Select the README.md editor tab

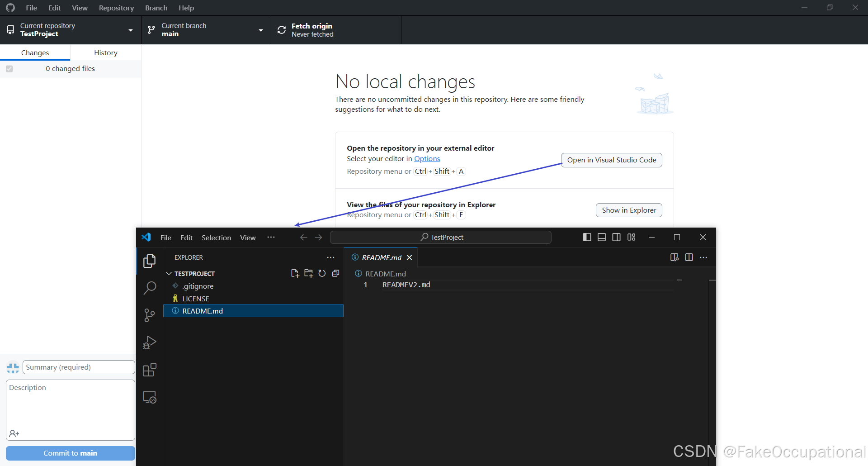pyautogui.click(x=381, y=257)
